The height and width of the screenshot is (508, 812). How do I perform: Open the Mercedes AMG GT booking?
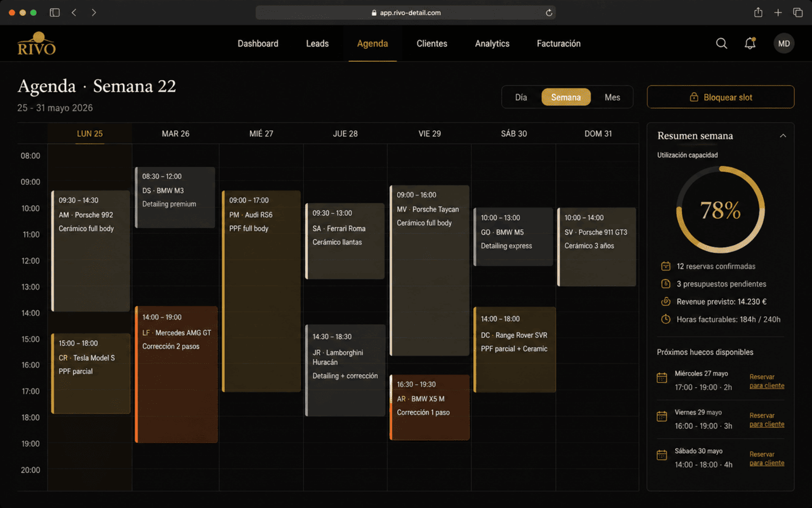coord(176,375)
